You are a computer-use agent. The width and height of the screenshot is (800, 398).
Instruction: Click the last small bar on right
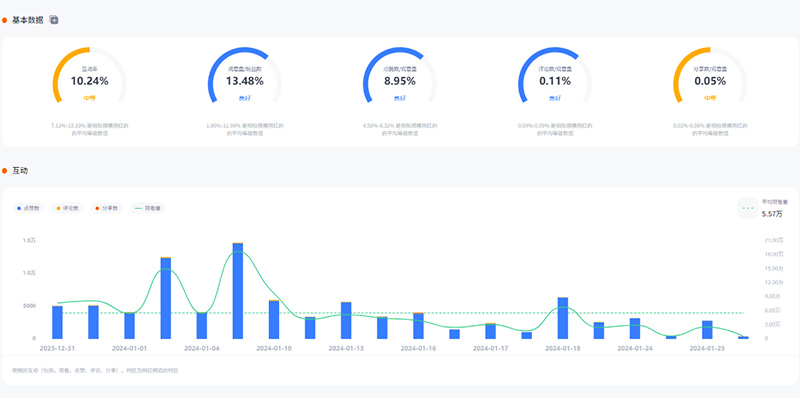tap(743, 337)
